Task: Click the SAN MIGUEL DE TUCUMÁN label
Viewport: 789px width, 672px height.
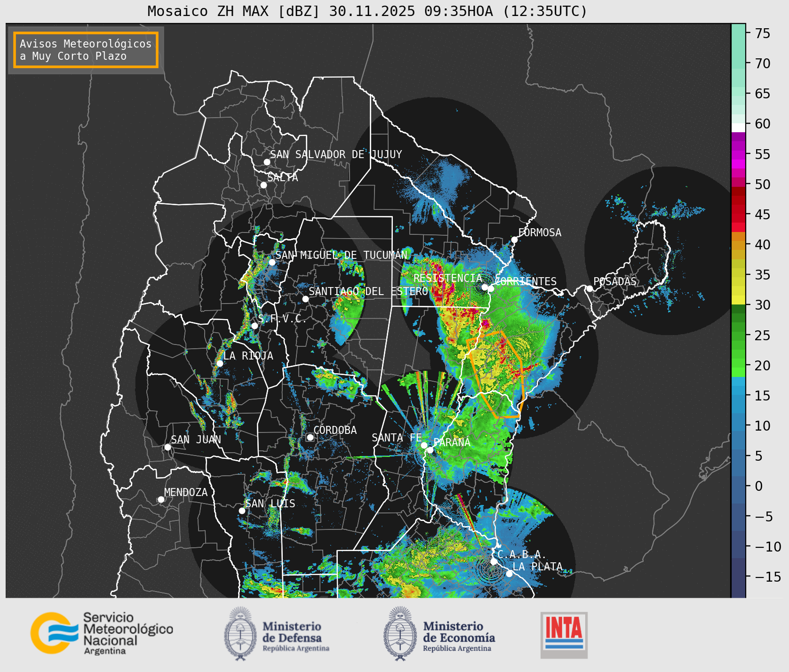Action: [x=342, y=255]
